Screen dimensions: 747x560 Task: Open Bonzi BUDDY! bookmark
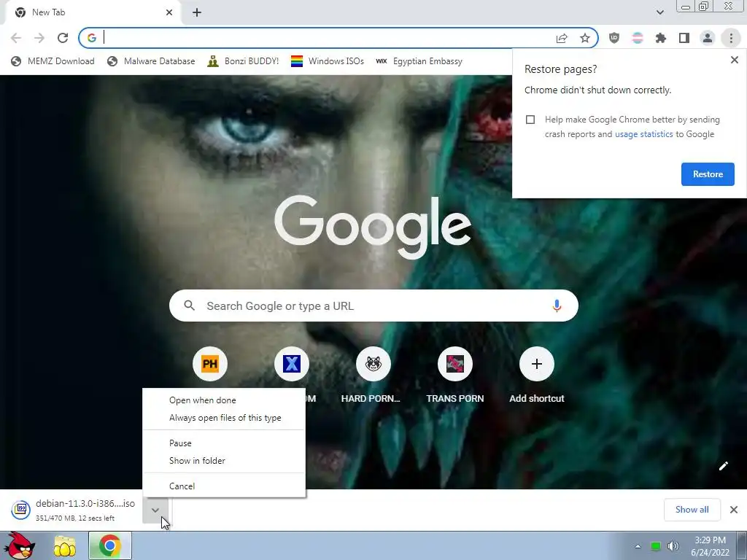click(243, 61)
